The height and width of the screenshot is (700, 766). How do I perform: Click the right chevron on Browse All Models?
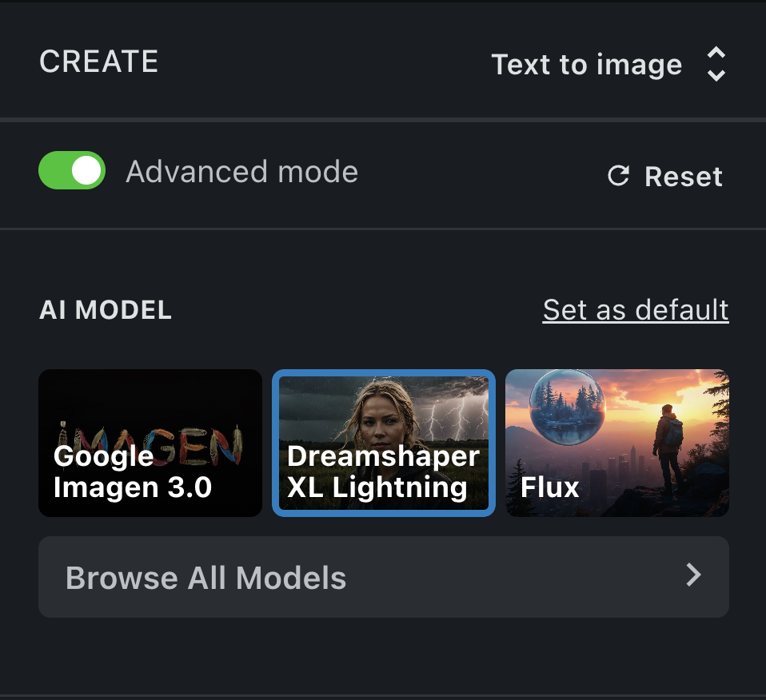pos(693,575)
